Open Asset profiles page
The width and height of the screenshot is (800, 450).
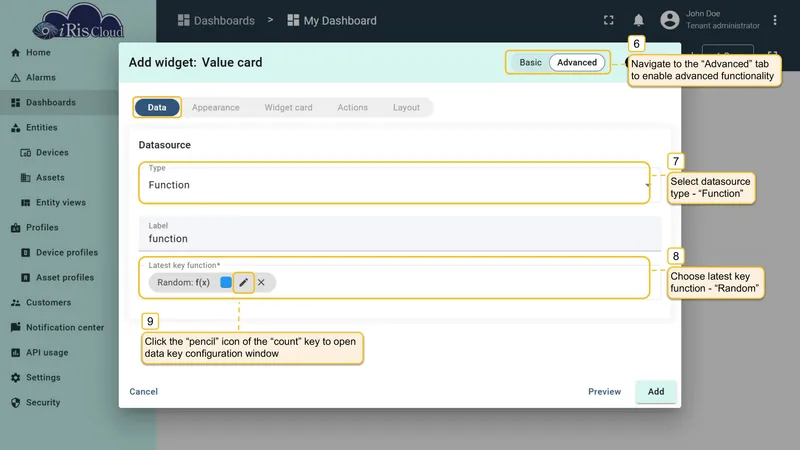pyautogui.click(x=57, y=278)
